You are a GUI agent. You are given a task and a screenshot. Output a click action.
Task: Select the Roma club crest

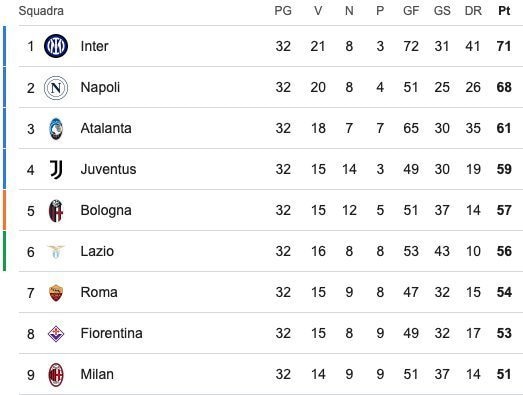coord(56,293)
